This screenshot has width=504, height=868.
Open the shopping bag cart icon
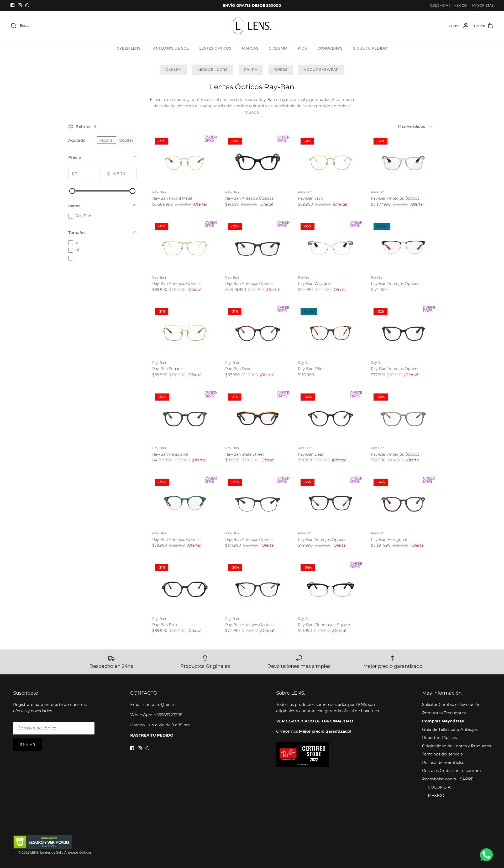coord(490,25)
